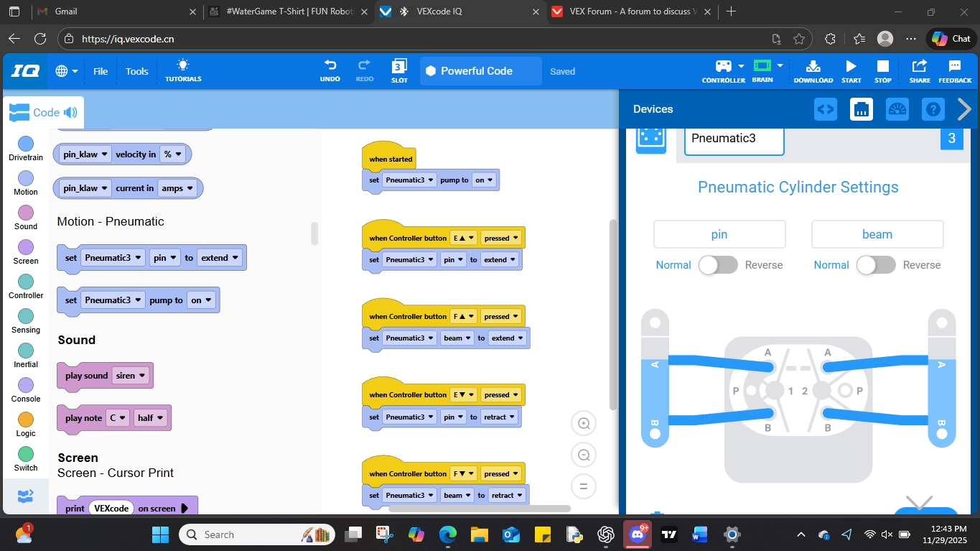Click the Stop program icon
980x551 pixels.
coord(882,67)
